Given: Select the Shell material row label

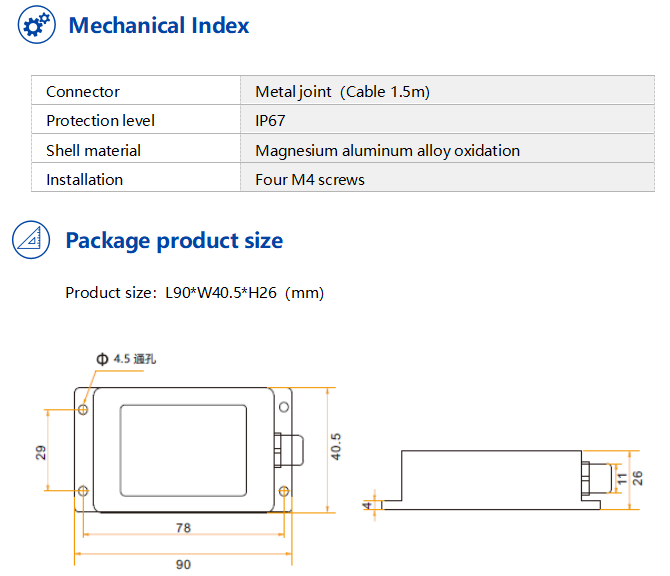Looking at the screenshot, I should click(x=136, y=149).
